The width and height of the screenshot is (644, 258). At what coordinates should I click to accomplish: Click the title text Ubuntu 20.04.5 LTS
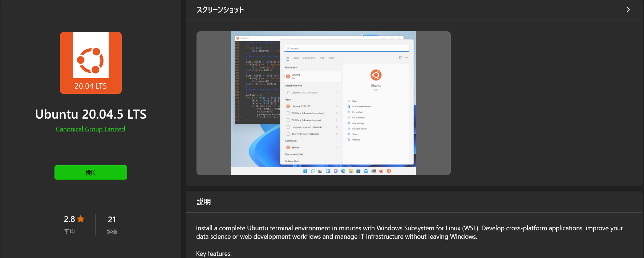pyautogui.click(x=91, y=114)
